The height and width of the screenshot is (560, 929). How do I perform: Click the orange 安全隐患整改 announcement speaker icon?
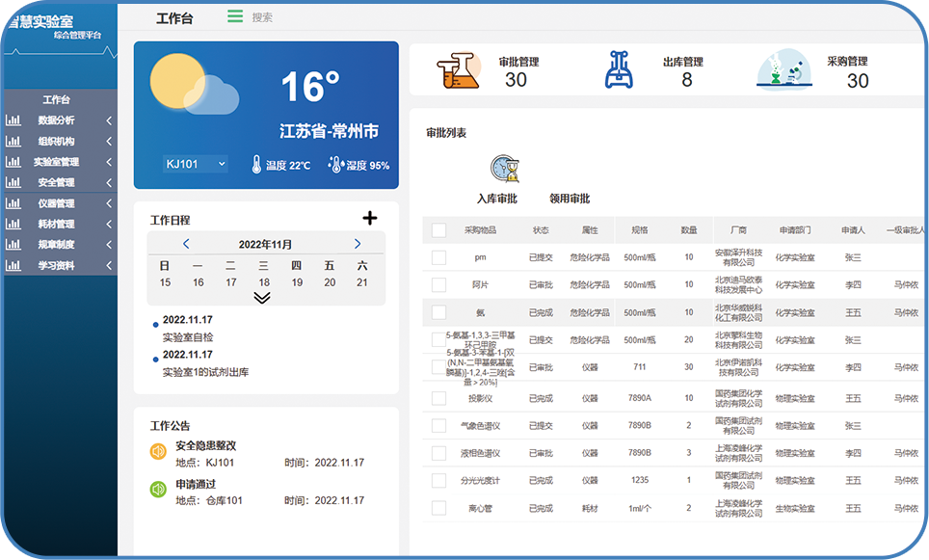(158, 452)
